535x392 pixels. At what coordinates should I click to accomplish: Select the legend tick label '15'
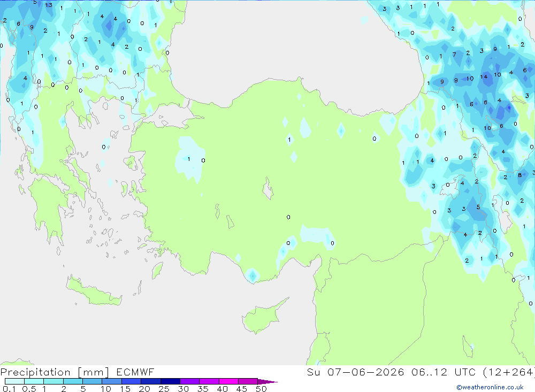125,389
